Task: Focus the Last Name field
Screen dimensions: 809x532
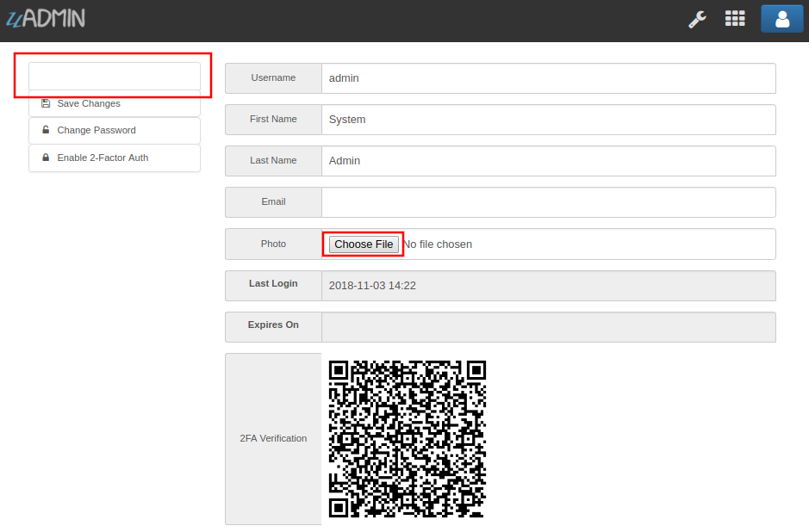Action: click(x=549, y=161)
